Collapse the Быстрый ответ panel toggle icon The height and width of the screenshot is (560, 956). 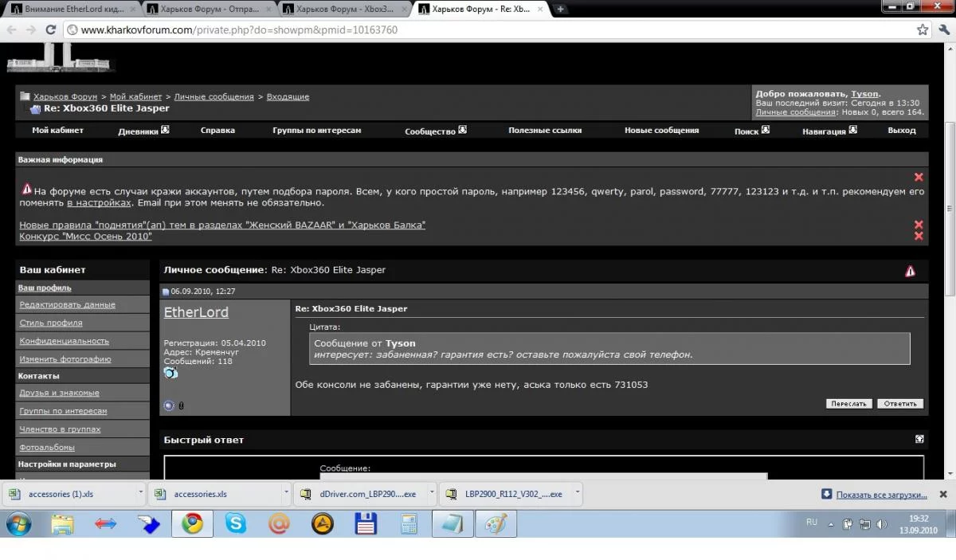tap(919, 439)
